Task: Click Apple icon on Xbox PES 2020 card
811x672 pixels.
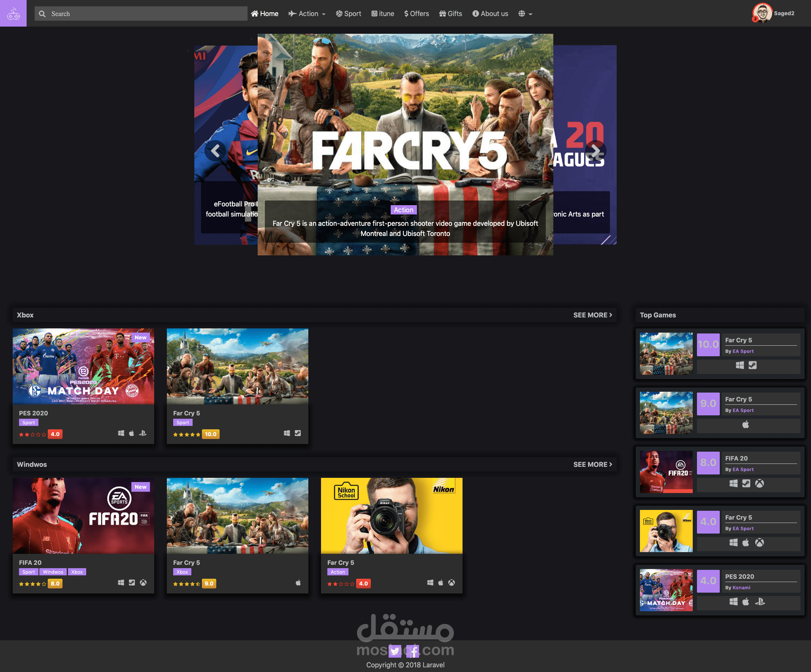Action: click(x=132, y=433)
